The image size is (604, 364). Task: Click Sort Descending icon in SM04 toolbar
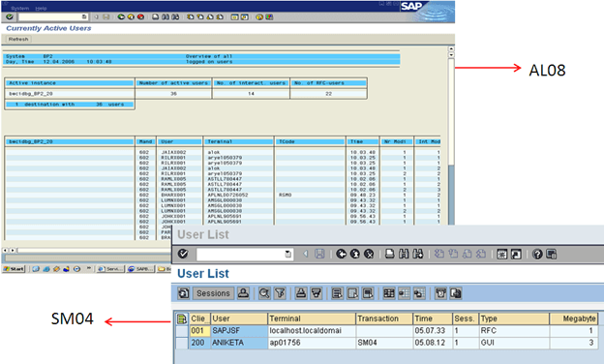click(x=317, y=293)
